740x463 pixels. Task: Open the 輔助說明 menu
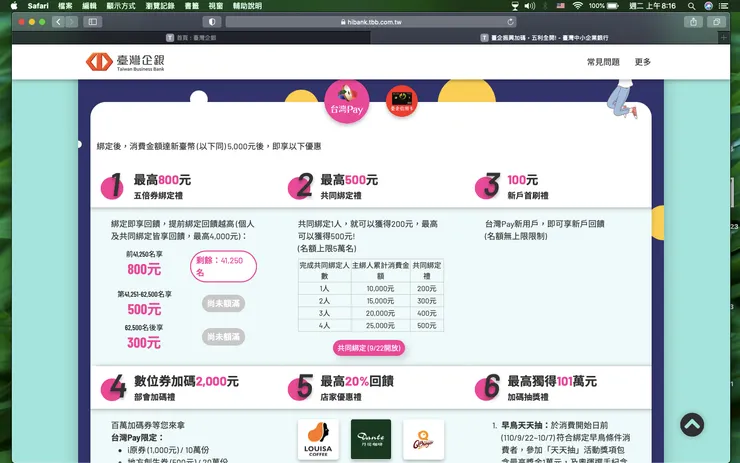[247, 6]
